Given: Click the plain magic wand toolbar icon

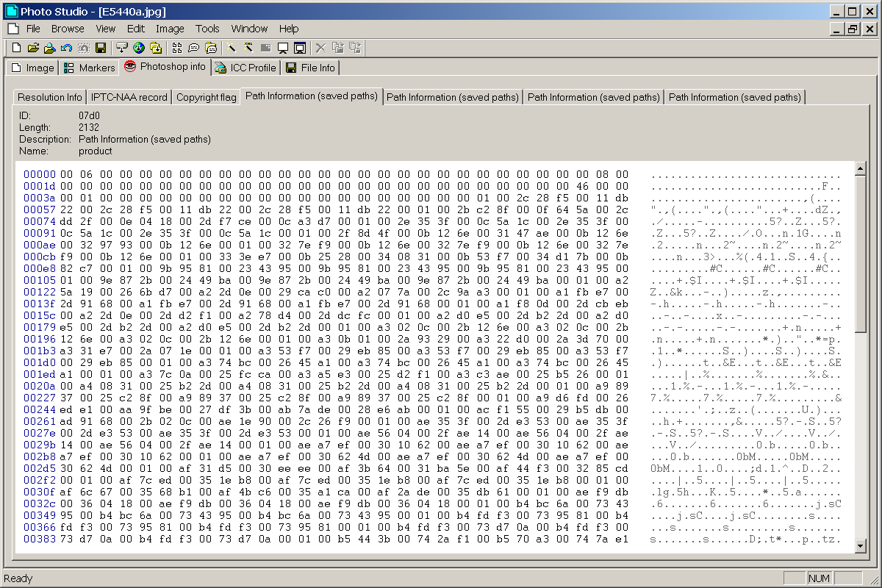Looking at the screenshot, I should [x=231, y=48].
